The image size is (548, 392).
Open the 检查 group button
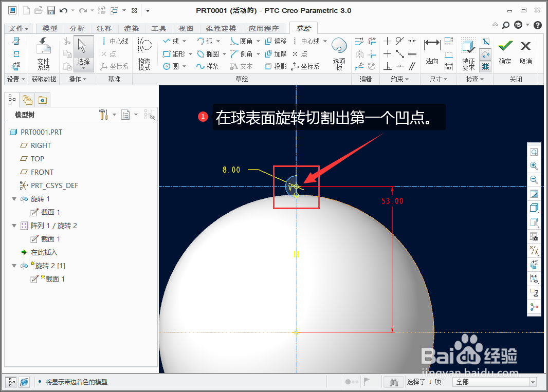click(x=474, y=79)
